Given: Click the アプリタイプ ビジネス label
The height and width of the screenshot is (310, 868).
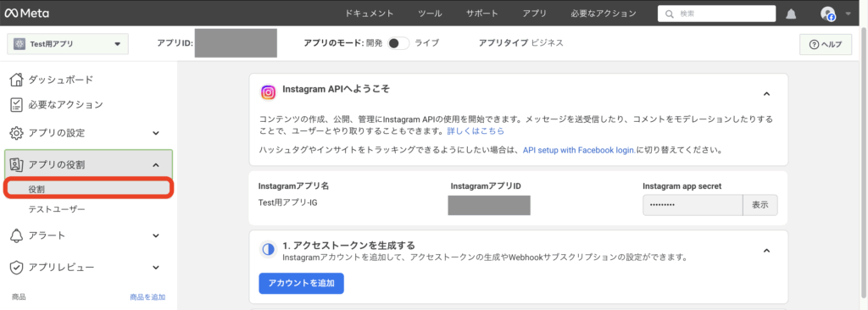Looking at the screenshot, I should tap(521, 42).
